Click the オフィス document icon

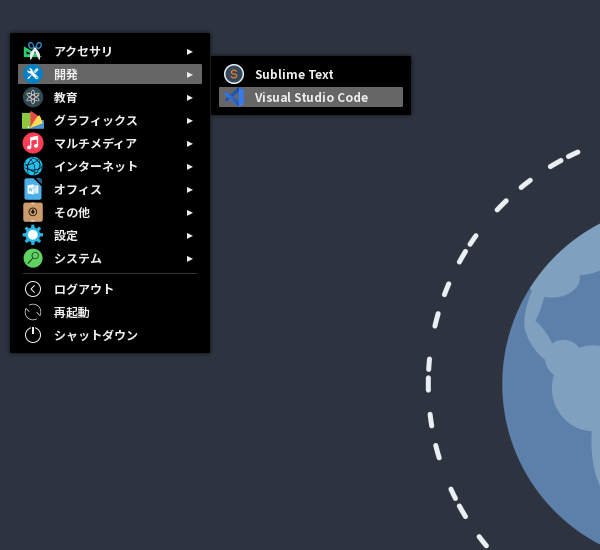33,189
